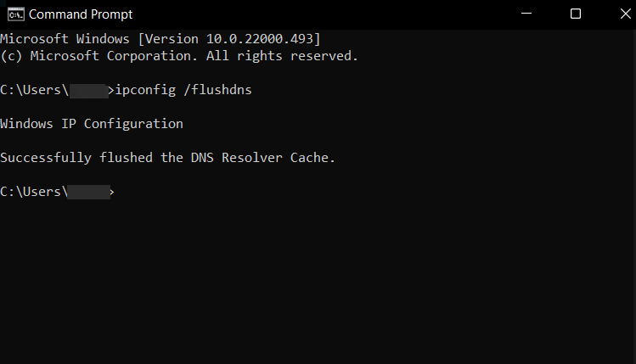Close the Command Prompt window

(x=615, y=14)
